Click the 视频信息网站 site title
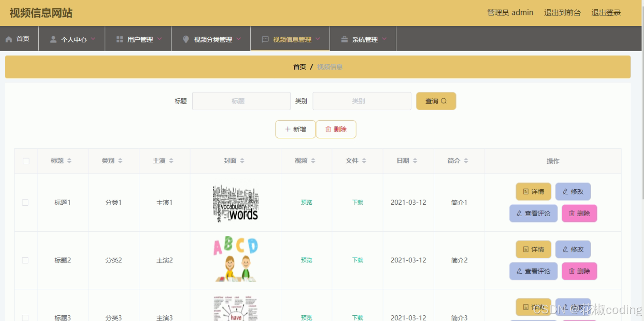 tap(41, 13)
